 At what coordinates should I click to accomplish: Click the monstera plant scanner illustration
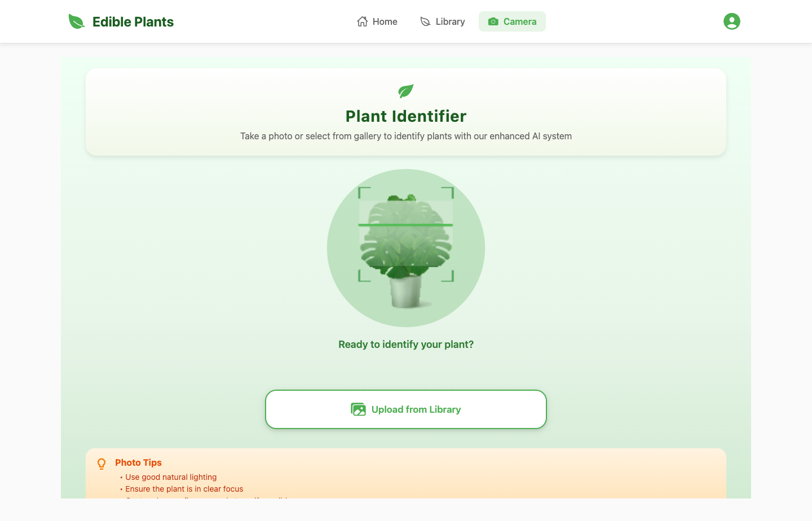(405, 248)
